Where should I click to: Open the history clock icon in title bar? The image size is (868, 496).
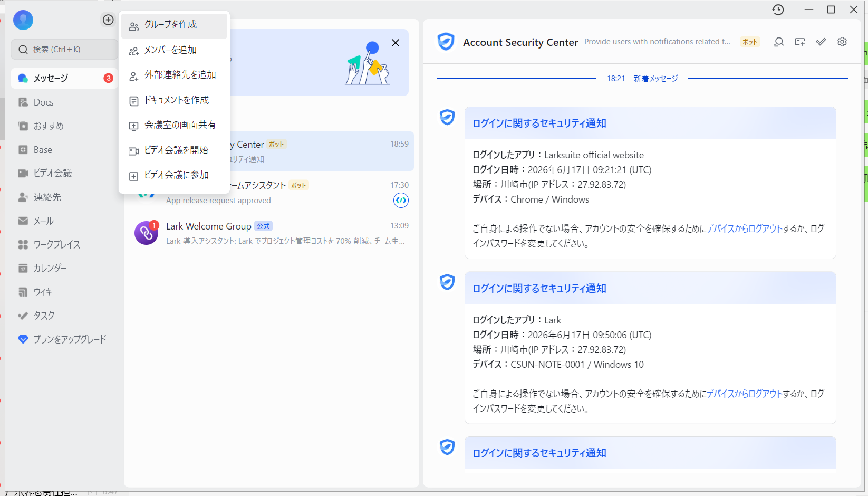778,9
